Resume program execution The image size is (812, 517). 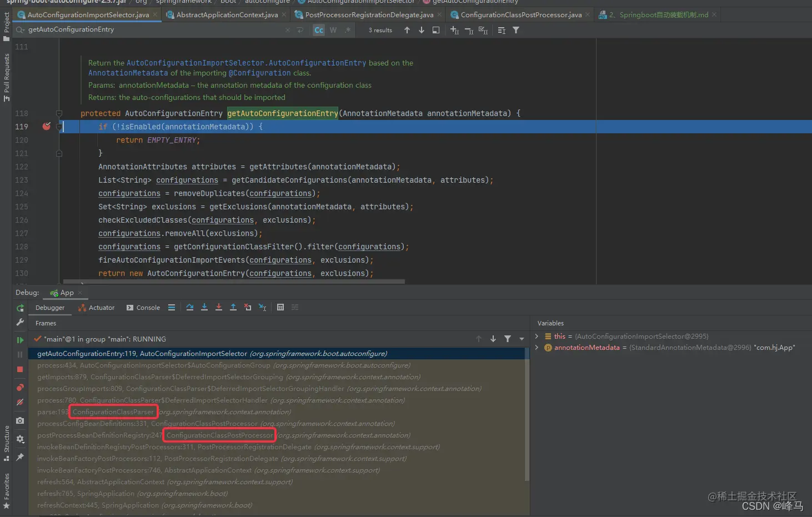tap(20, 340)
